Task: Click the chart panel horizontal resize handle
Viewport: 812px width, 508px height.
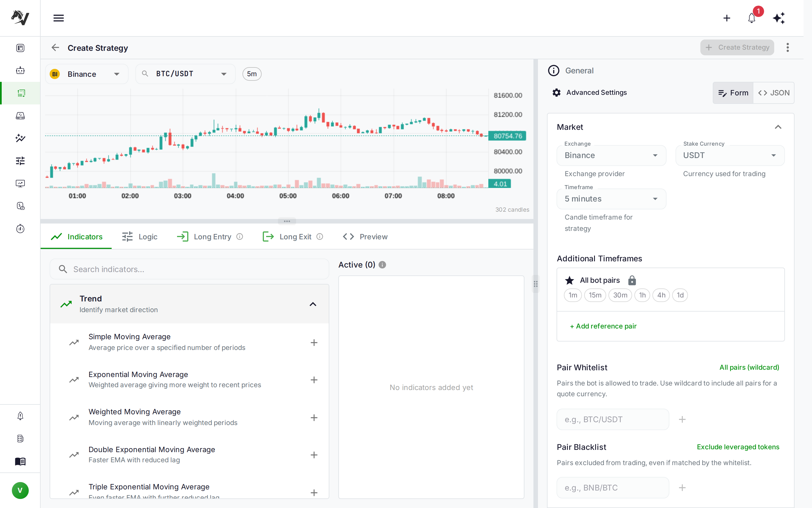Action: point(287,221)
